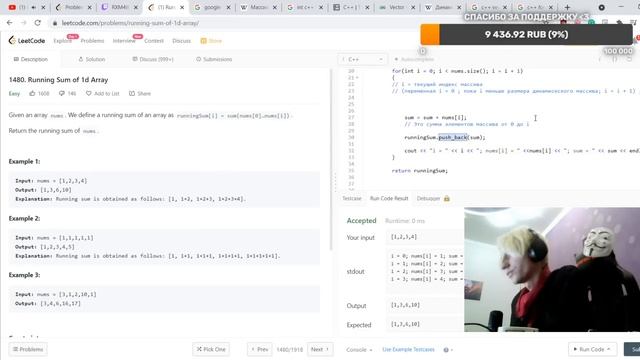This screenshot has width=640, height=360.
Task: Open Explore in the LeetCode navbar
Action: 62,41
